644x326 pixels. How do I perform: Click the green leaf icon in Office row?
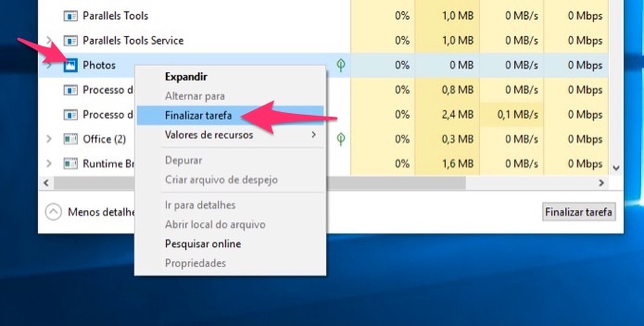pos(340,139)
